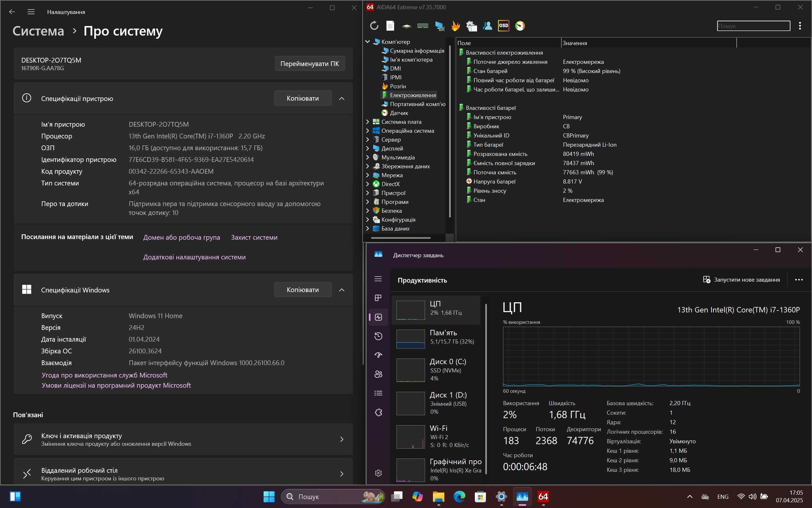The width and height of the screenshot is (812, 508).
Task: Open Task Manager Details tab icon
Action: click(x=378, y=393)
